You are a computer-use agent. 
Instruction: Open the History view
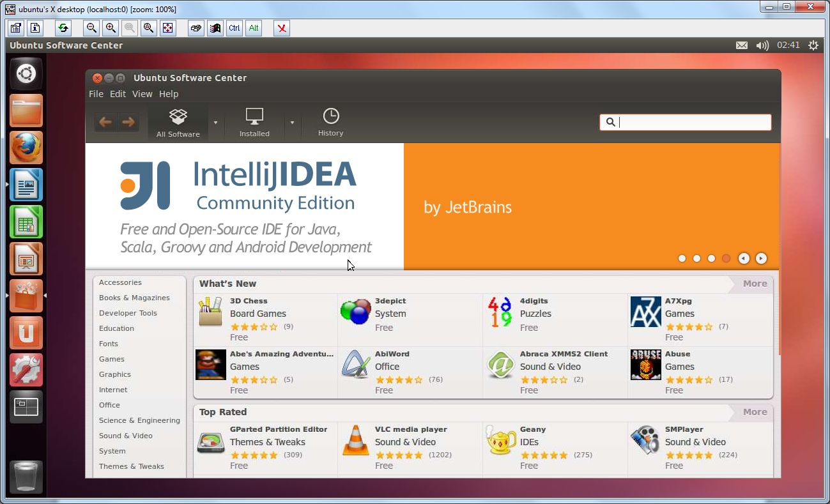click(x=330, y=123)
